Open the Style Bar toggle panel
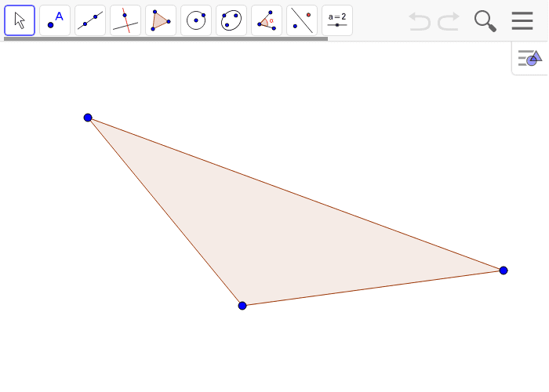 pyautogui.click(x=529, y=58)
